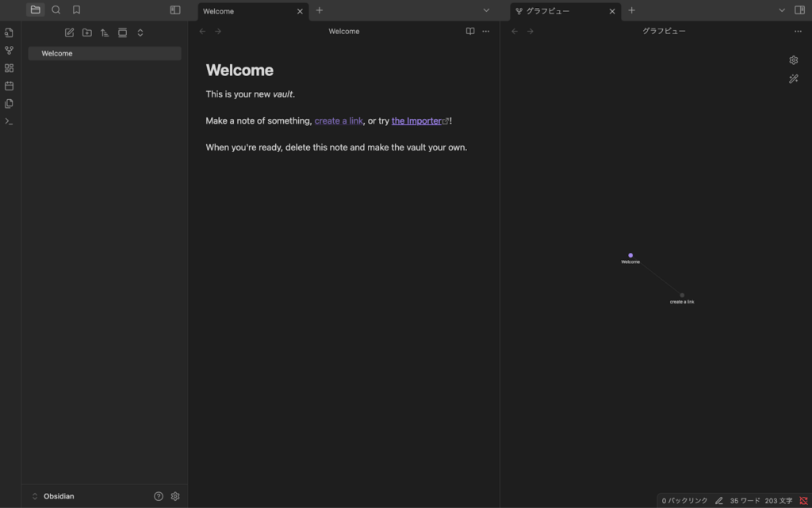Create a new note icon
The image size is (812, 508).
70,32
